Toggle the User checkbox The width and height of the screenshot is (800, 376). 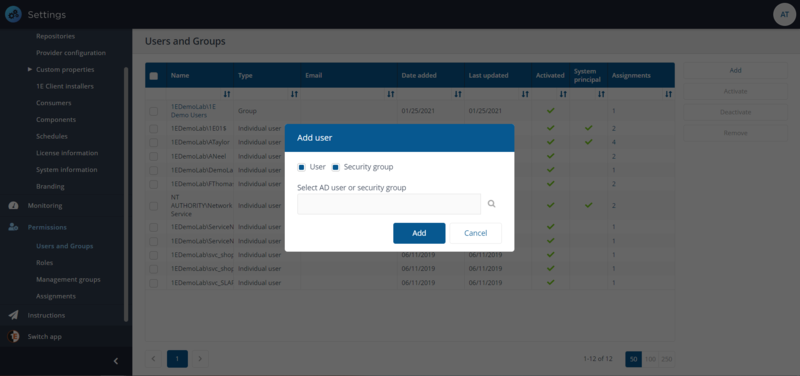(302, 167)
